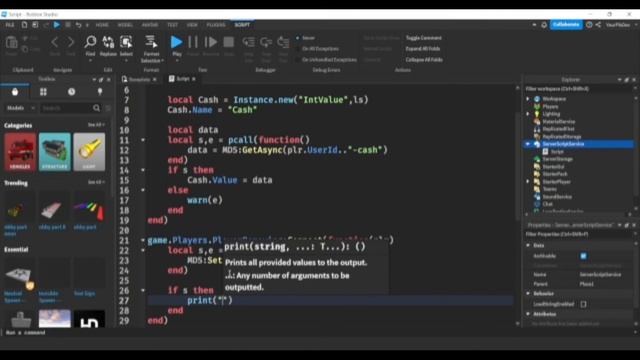This screenshot has width=640, height=360.
Task: Click Toggle Comment action
Action: tap(424, 38)
